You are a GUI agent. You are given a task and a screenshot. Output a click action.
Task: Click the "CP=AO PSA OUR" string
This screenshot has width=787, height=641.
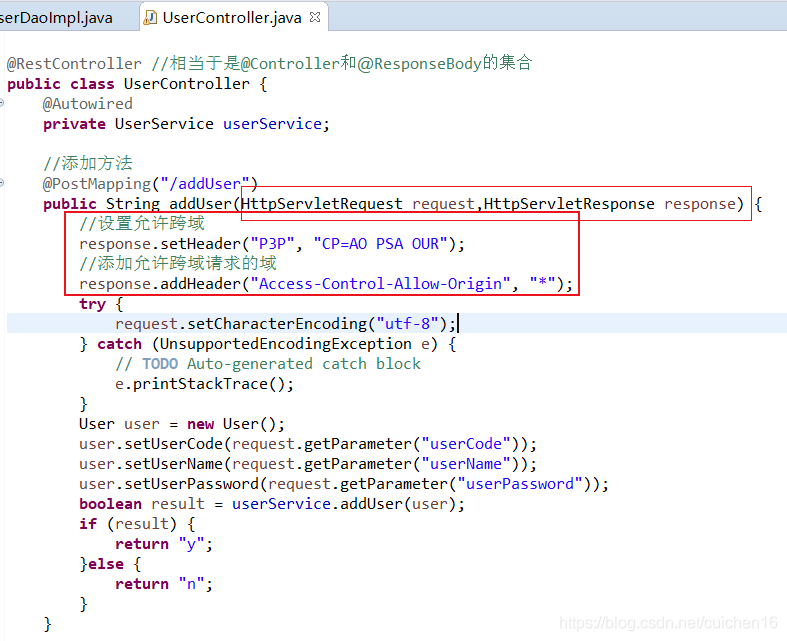pos(380,244)
